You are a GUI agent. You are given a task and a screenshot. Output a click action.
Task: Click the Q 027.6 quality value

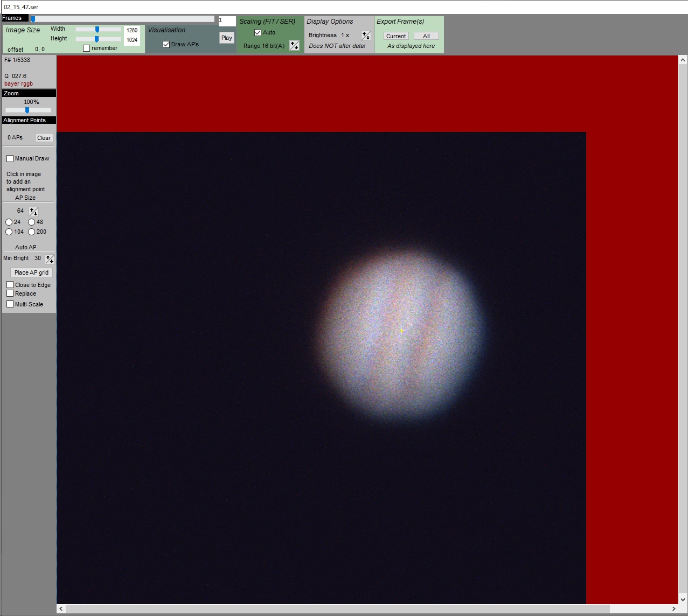pyautogui.click(x=16, y=76)
